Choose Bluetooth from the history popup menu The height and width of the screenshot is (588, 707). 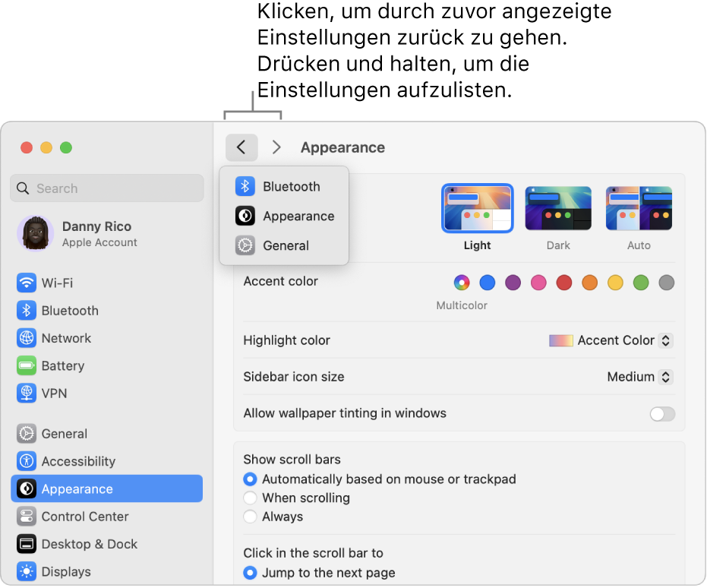pyautogui.click(x=284, y=186)
